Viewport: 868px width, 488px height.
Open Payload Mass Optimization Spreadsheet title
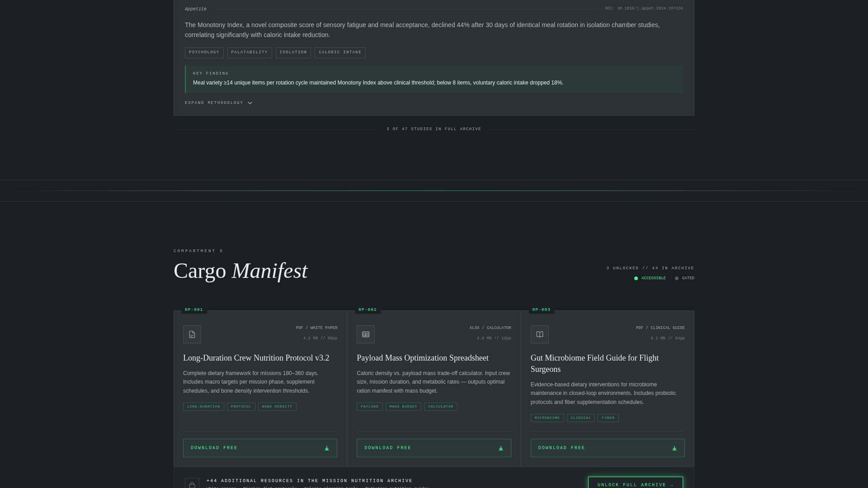422,358
